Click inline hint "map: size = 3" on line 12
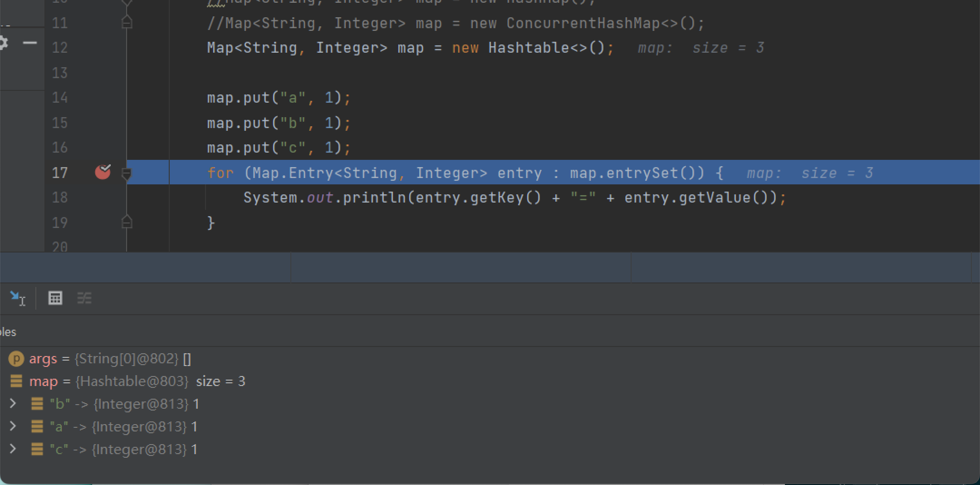This screenshot has height=485, width=980. pyautogui.click(x=701, y=48)
